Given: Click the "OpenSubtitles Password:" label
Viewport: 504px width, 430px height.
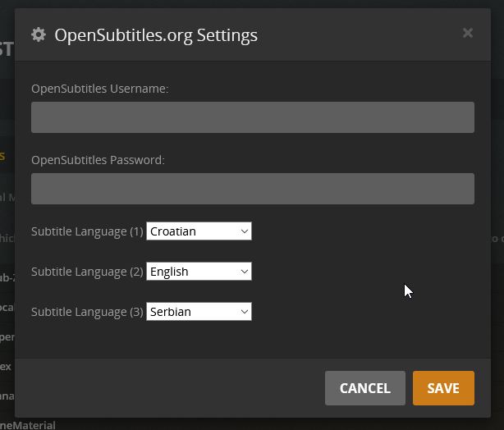Looking at the screenshot, I should 98,160.
